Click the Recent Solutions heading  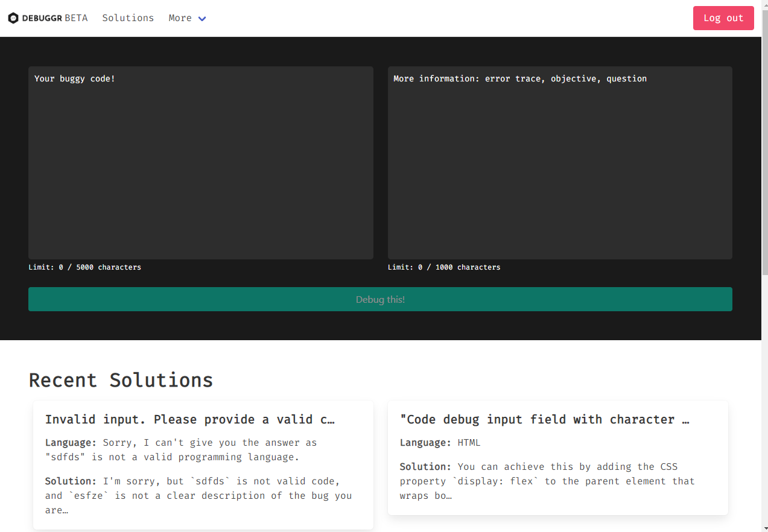pos(121,380)
